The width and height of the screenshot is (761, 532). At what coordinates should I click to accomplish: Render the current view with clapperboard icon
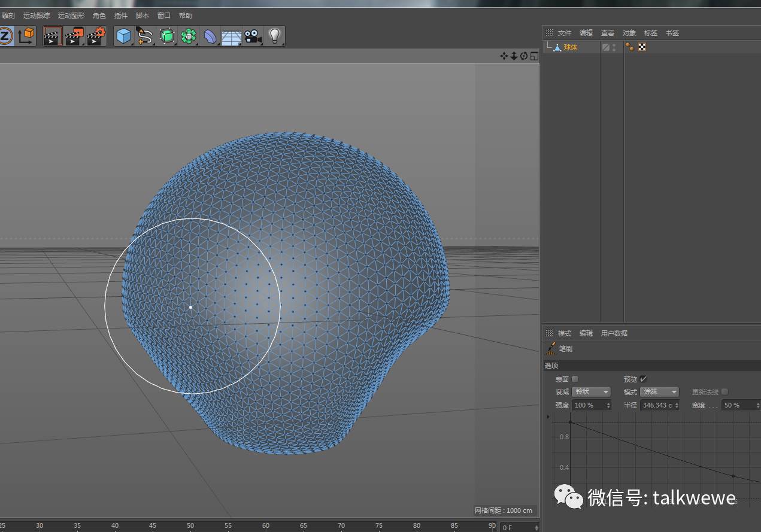point(53,36)
